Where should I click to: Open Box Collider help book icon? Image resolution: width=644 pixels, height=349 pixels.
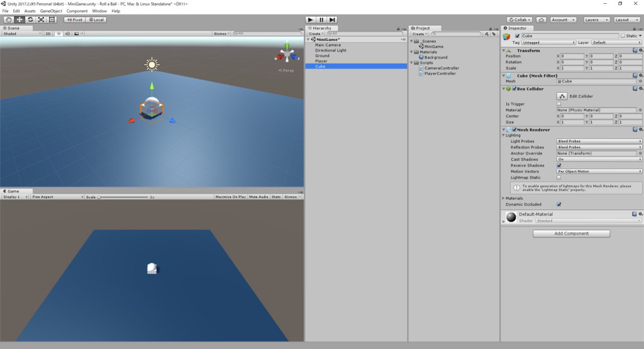point(635,89)
